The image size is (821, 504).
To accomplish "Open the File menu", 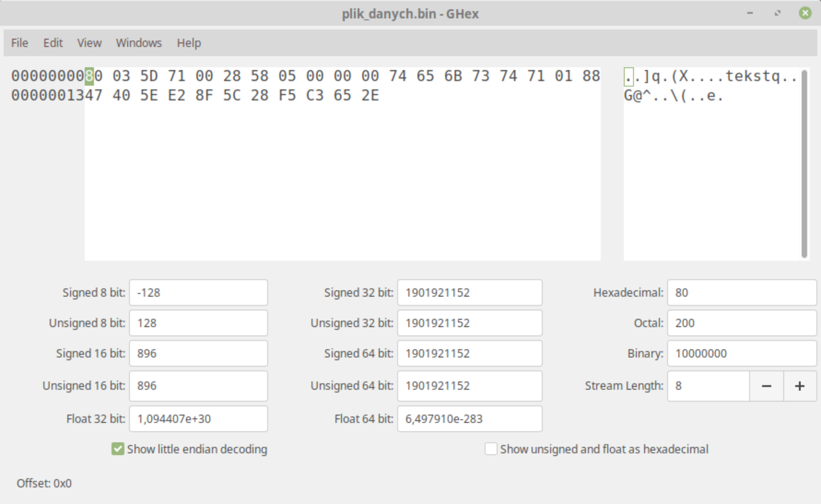I will [x=20, y=43].
